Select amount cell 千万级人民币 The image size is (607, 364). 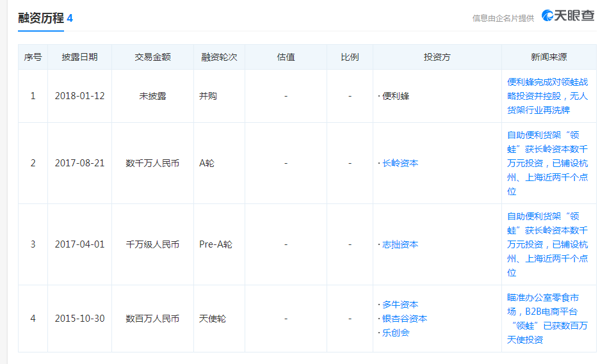[x=152, y=244]
